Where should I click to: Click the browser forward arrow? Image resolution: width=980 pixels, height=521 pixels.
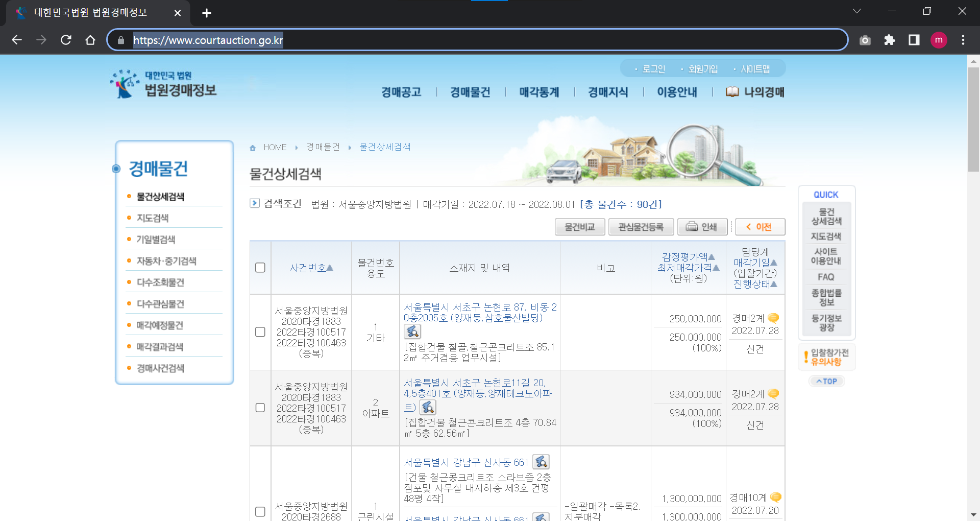point(41,40)
